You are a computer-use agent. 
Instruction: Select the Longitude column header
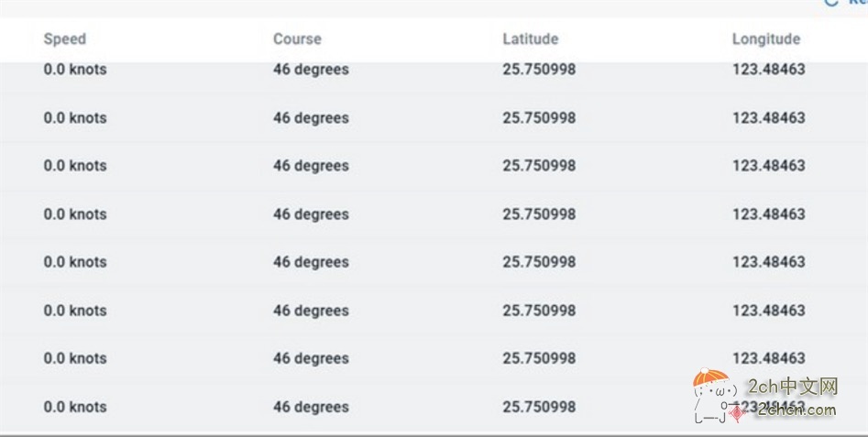coord(765,39)
